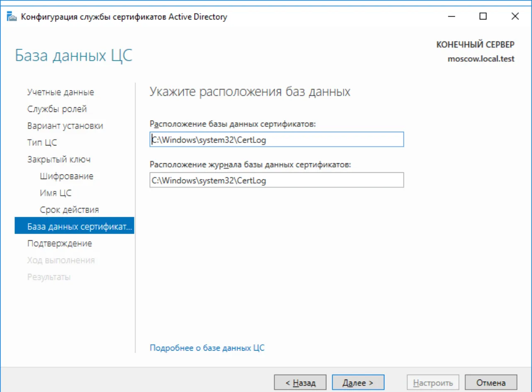
Task: Click the certificate database location field
Action: tap(277, 140)
